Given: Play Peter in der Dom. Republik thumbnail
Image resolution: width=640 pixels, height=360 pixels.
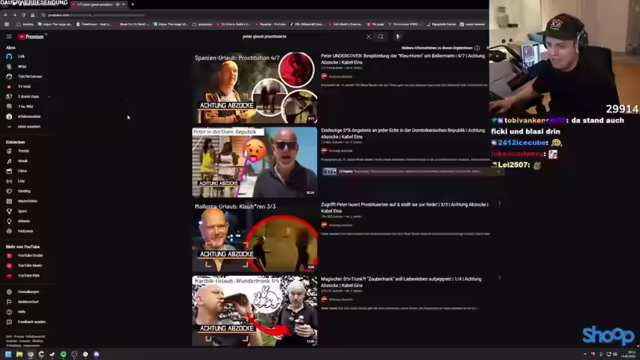Looking at the screenshot, I should point(255,162).
